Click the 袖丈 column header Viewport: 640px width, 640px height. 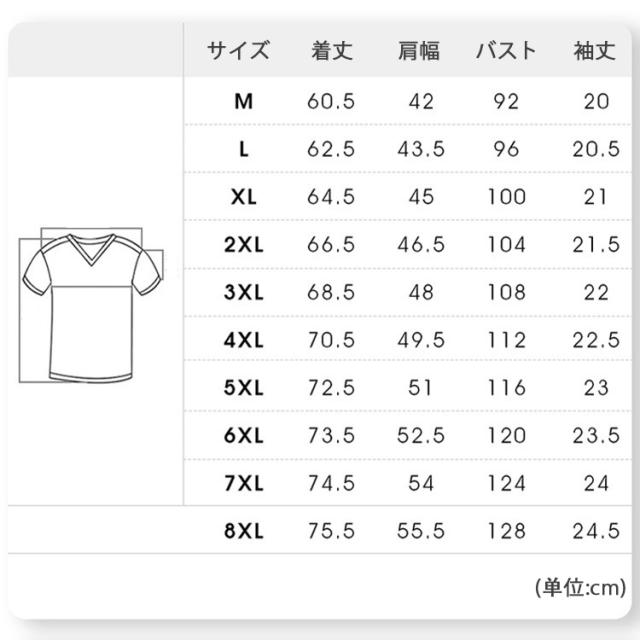pos(596,51)
